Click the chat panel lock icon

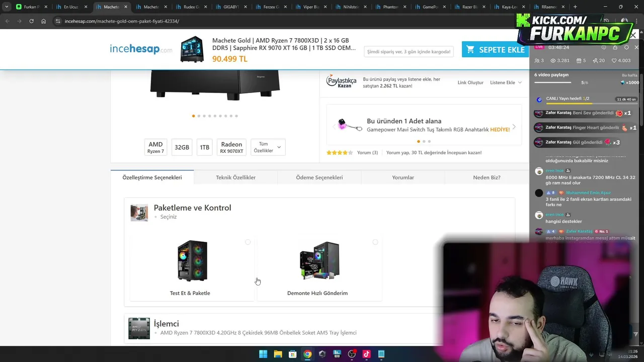pos(615,47)
